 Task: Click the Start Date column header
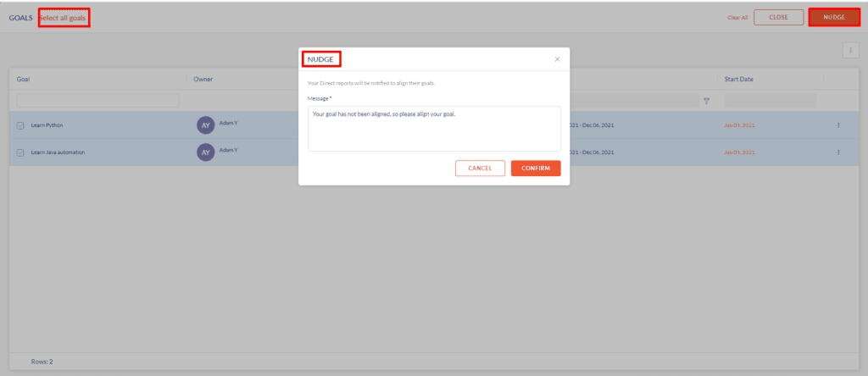pyautogui.click(x=738, y=79)
